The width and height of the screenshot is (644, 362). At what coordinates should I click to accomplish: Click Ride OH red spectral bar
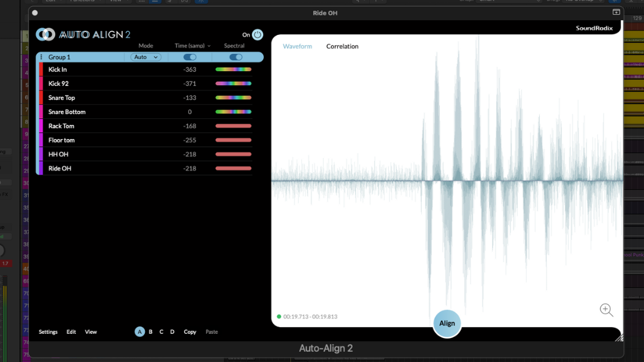[233, 168]
